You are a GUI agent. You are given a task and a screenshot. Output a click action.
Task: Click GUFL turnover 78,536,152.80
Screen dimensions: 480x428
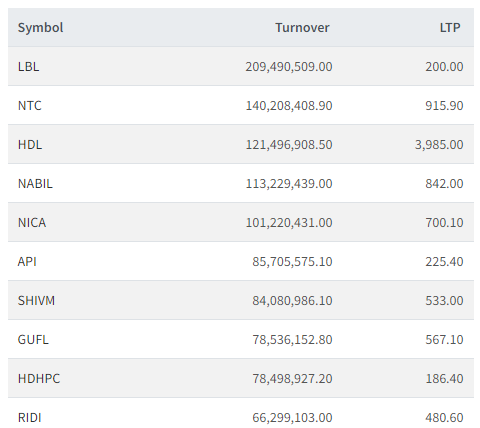292,340
